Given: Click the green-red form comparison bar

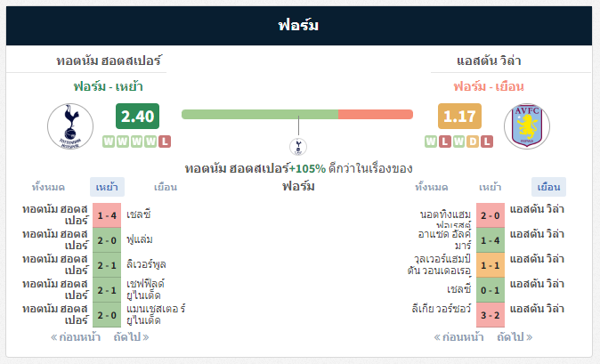Looking at the screenshot, I should pyautogui.click(x=297, y=114).
